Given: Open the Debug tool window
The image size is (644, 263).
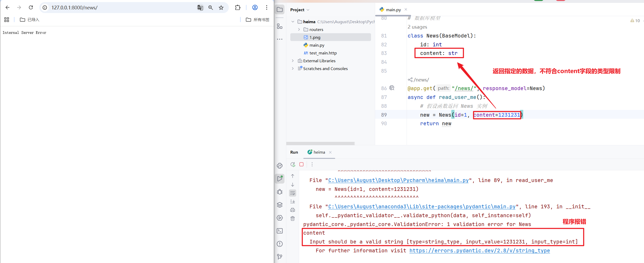Looking at the screenshot, I should click(280, 192).
